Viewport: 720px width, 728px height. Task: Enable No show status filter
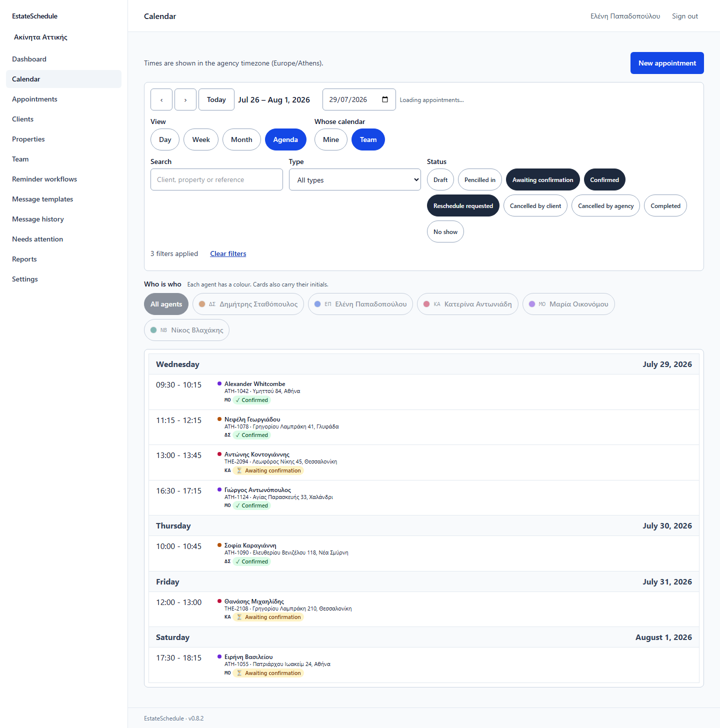click(445, 231)
